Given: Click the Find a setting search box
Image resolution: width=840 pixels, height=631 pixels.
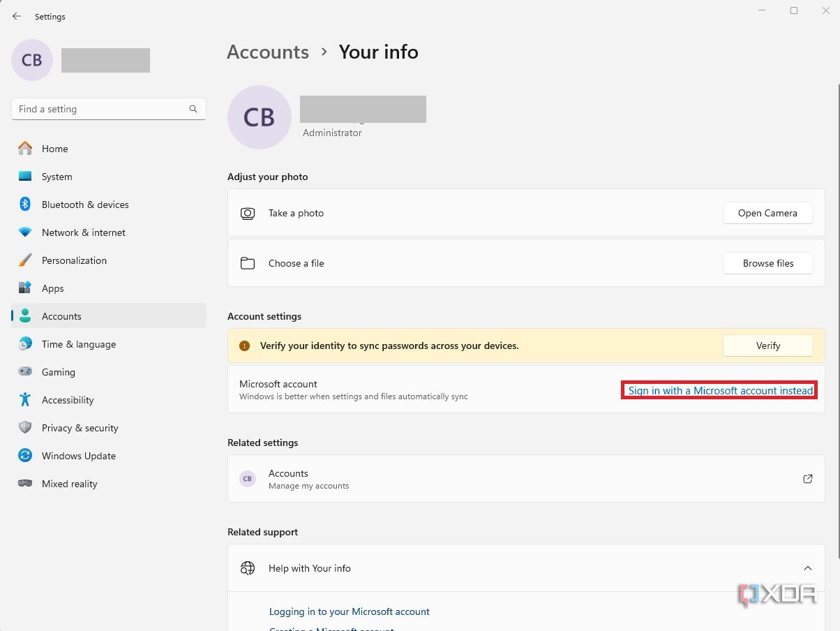Looking at the screenshot, I should tap(108, 109).
